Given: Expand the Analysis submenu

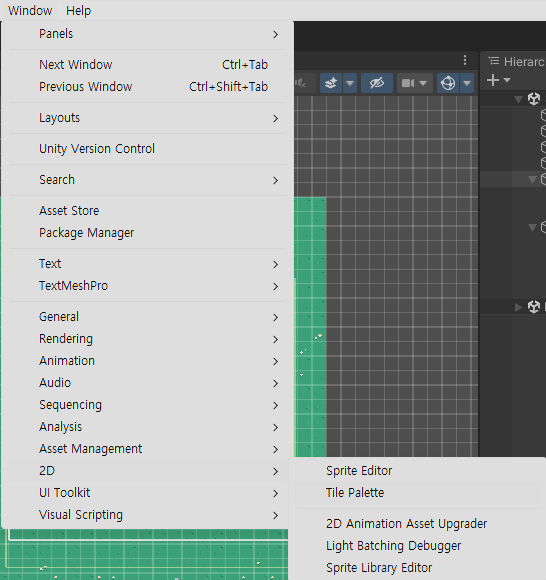Looking at the screenshot, I should (147, 427).
